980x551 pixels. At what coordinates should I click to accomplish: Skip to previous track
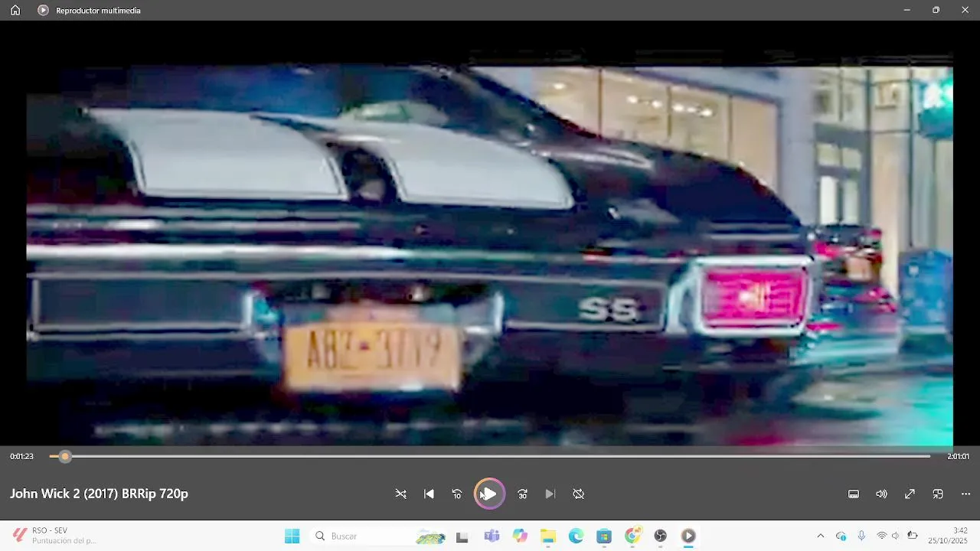(429, 494)
